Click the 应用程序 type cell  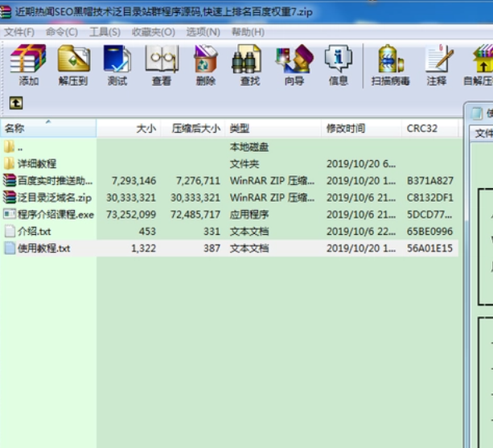(249, 215)
